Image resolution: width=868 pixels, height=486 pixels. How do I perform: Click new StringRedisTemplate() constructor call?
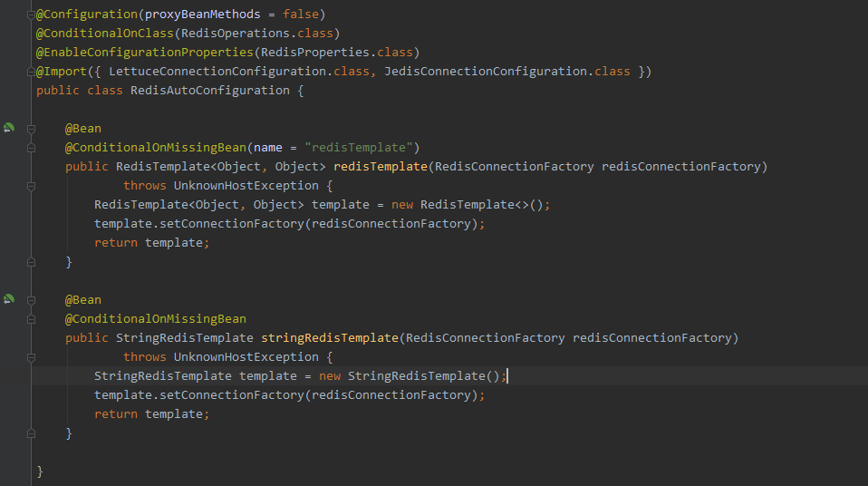click(x=410, y=375)
